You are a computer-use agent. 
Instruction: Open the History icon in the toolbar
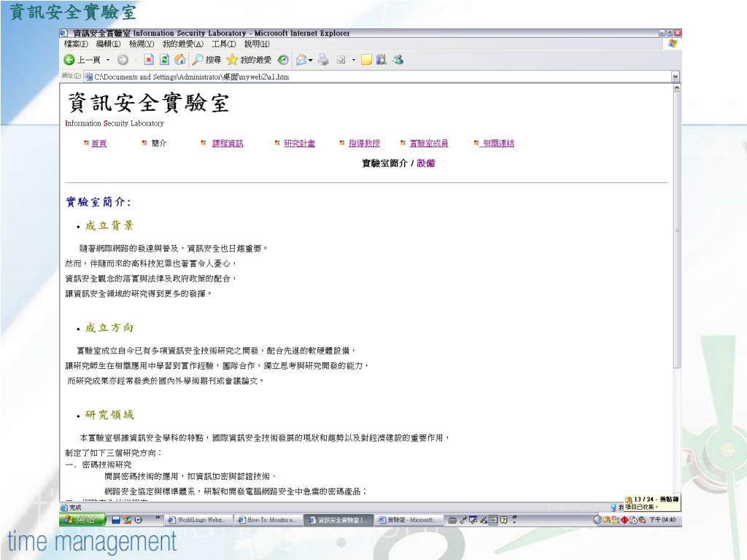tap(283, 60)
